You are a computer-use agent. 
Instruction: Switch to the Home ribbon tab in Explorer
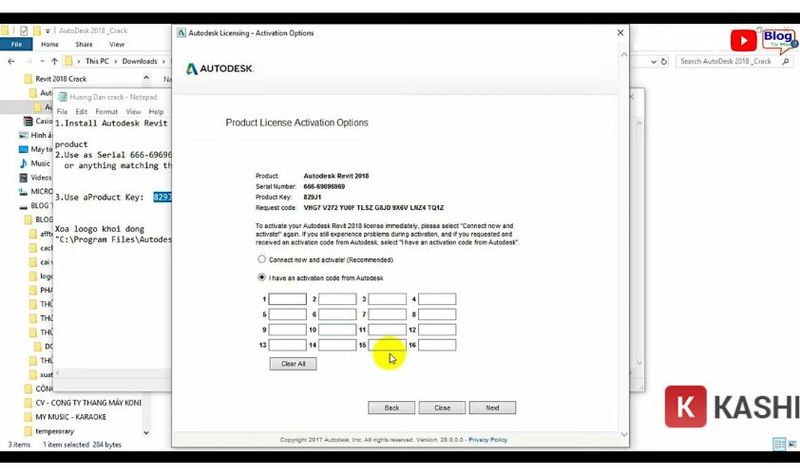tap(49, 44)
